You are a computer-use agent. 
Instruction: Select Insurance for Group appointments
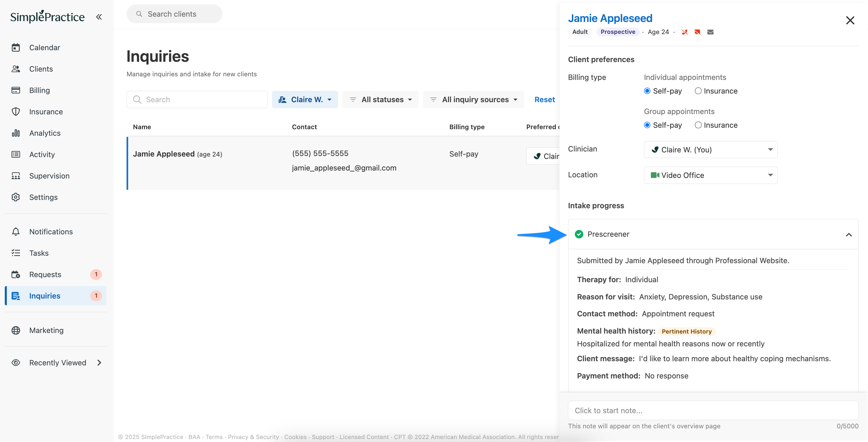pyautogui.click(x=698, y=125)
